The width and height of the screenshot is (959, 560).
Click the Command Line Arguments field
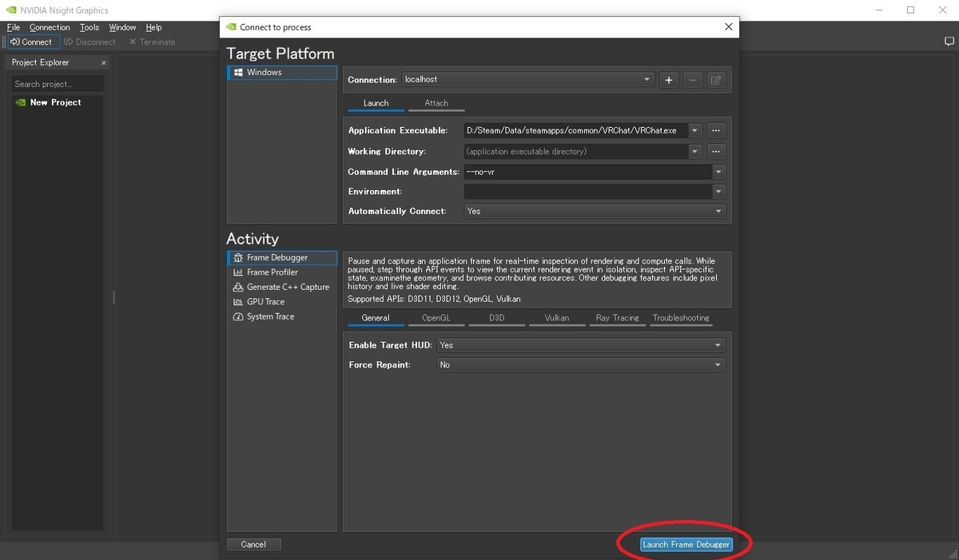(x=587, y=172)
